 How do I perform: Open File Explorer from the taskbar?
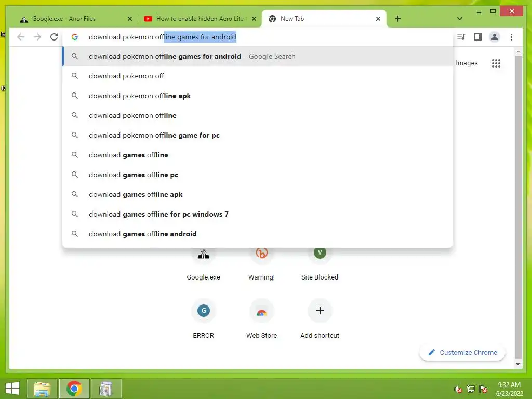42,389
